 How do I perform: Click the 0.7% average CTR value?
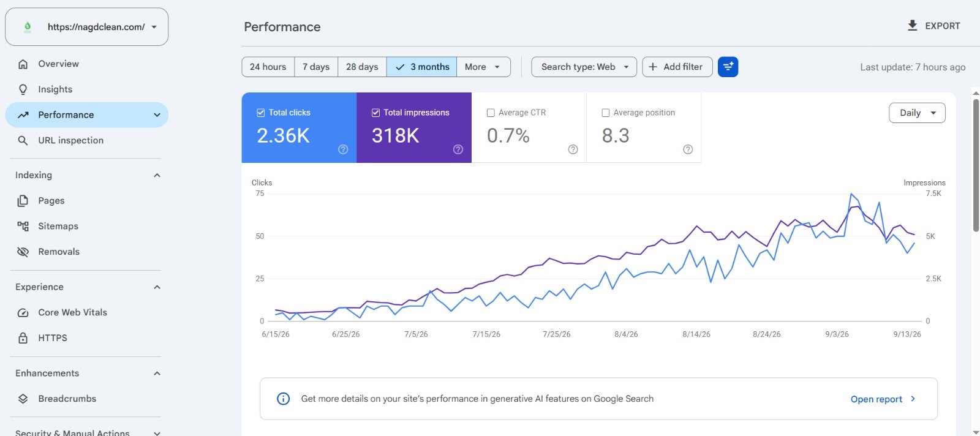(508, 135)
